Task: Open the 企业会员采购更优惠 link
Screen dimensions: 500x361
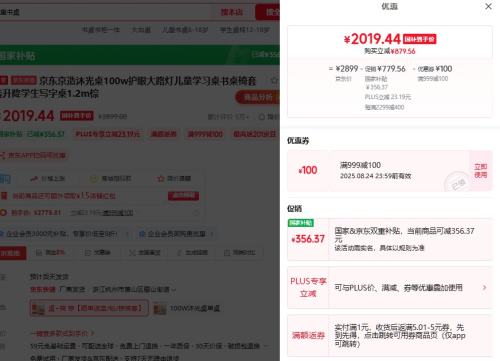Action: point(176,234)
